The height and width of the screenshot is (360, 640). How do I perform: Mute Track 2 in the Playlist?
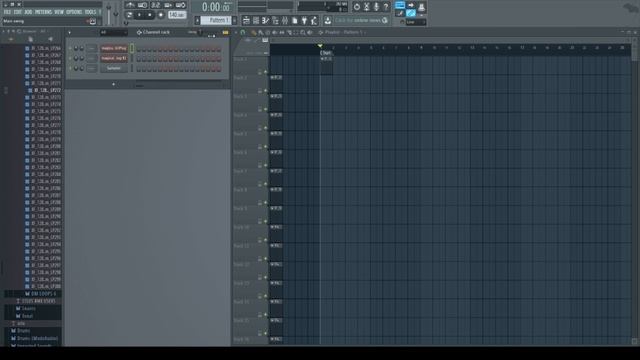265,91
